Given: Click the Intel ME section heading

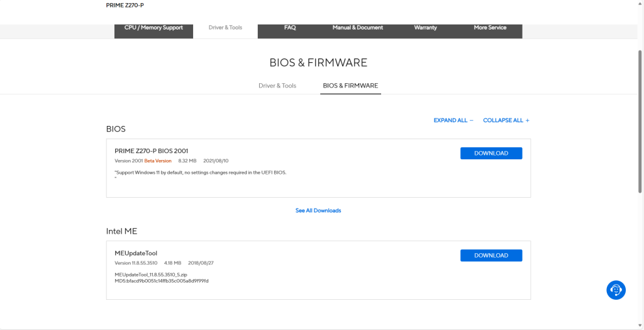Looking at the screenshot, I should (x=121, y=231).
